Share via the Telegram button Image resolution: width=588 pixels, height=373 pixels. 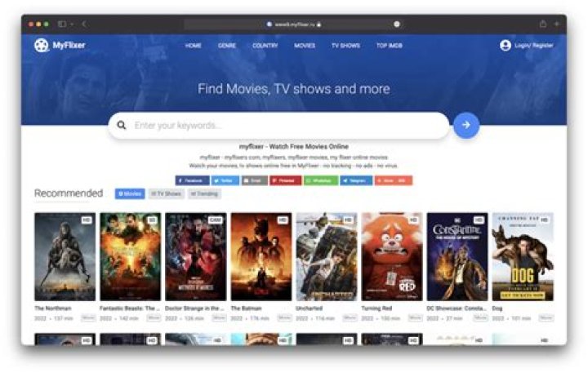(356, 180)
